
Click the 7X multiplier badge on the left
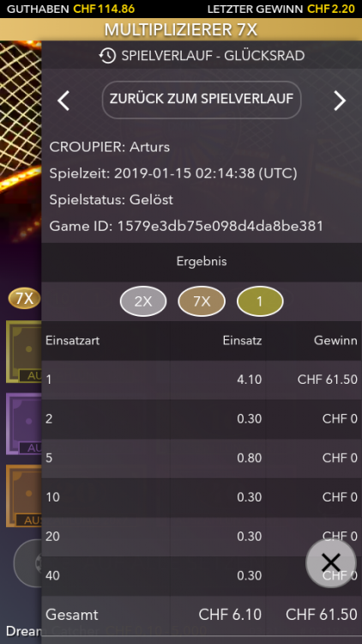click(24, 299)
